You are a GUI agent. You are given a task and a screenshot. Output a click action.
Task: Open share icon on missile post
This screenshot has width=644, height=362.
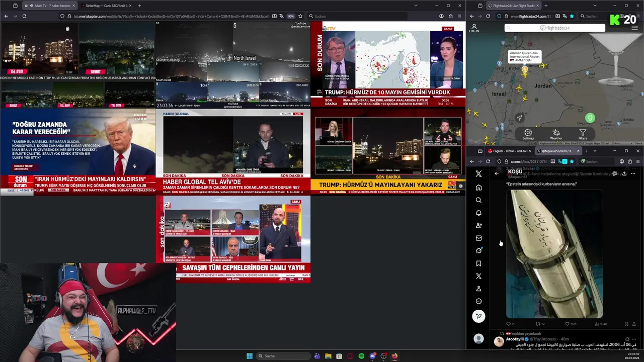point(633,324)
